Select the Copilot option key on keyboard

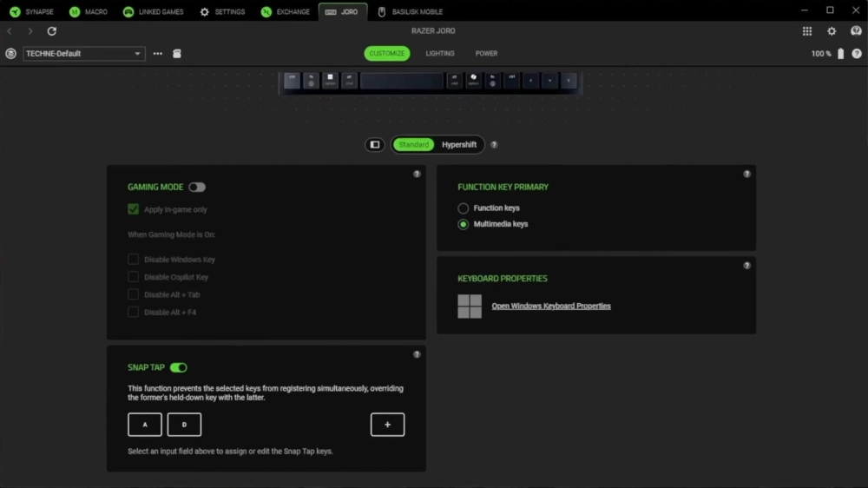473,81
